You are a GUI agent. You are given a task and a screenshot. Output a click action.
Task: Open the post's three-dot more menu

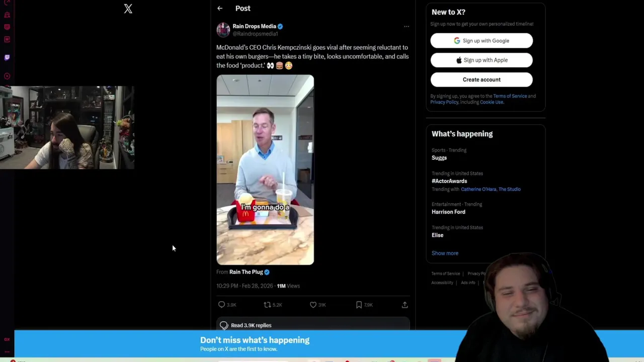point(407,27)
